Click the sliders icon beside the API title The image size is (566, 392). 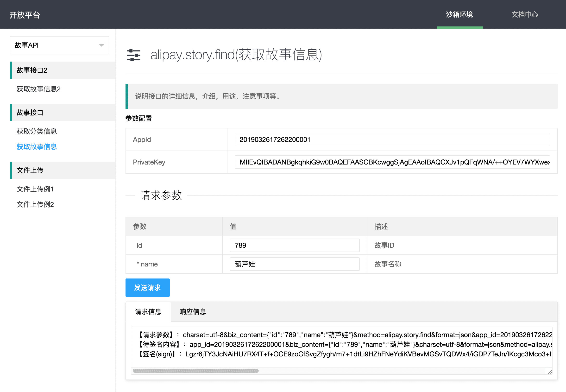[134, 55]
